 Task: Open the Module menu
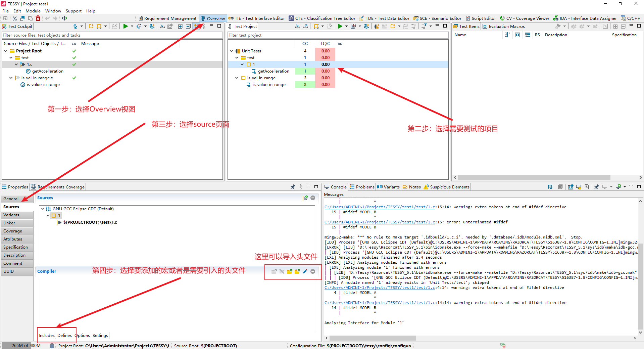point(33,11)
